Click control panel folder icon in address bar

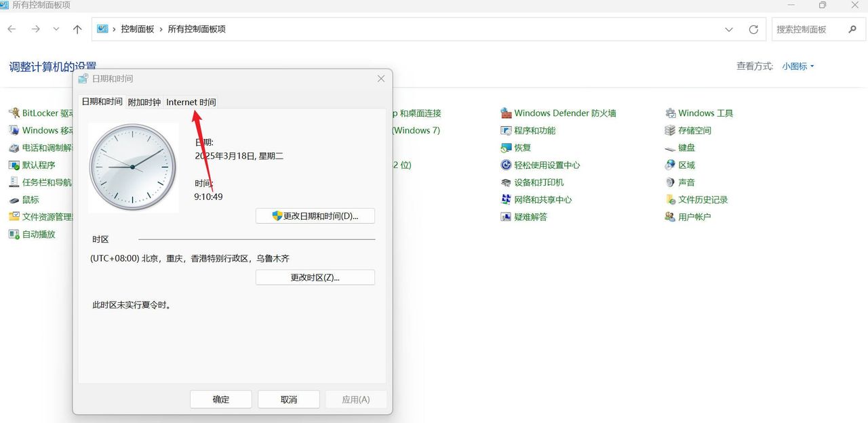click(102, 29)
